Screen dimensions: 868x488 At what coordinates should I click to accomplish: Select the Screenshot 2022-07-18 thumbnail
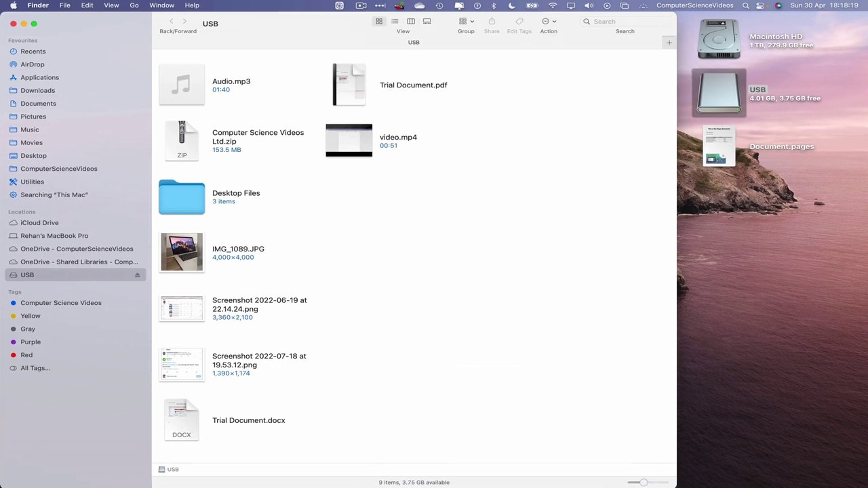[x=182, y=364]
